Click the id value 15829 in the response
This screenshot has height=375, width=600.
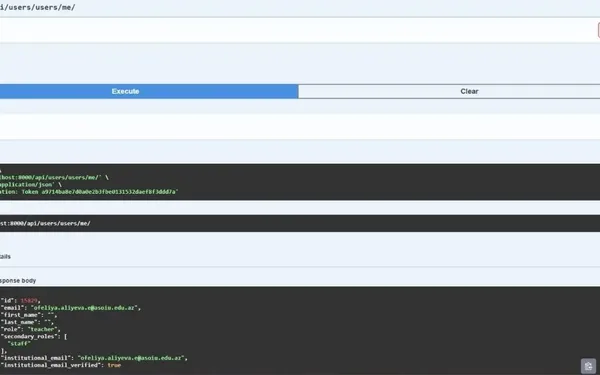tap(29, 301)
